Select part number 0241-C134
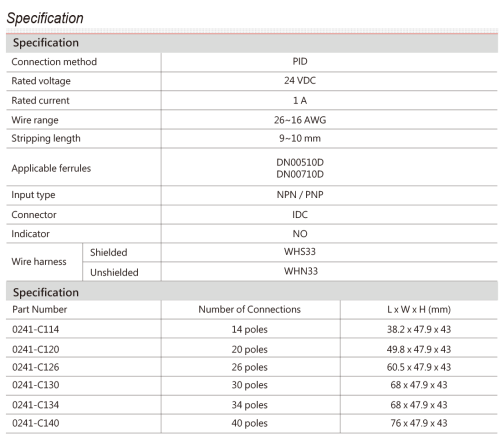 tap(35, 405)
